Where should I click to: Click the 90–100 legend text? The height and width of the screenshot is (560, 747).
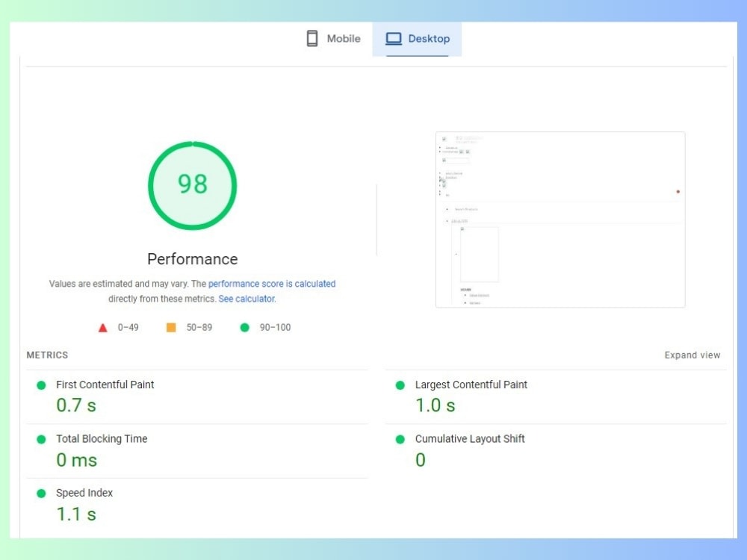[x=275, y=328]
